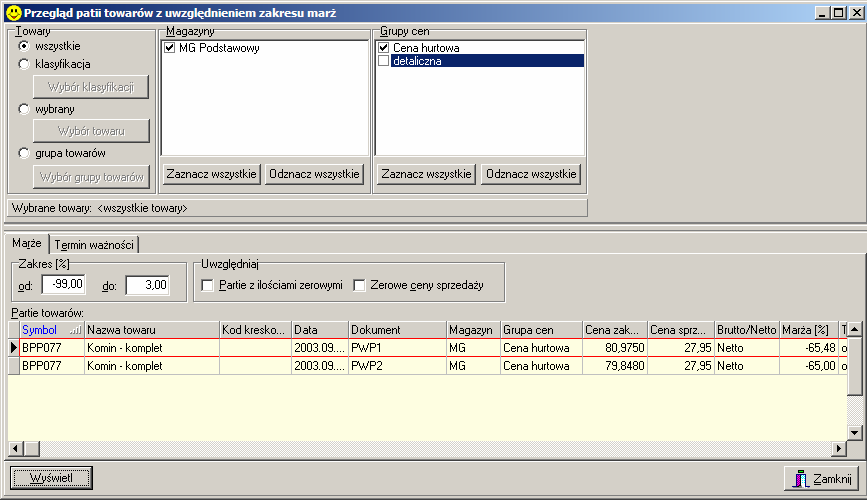This screenshot has width=867, height=500.
Task: Click the 'Wybór towaru' button
Action: coord(91,131)
